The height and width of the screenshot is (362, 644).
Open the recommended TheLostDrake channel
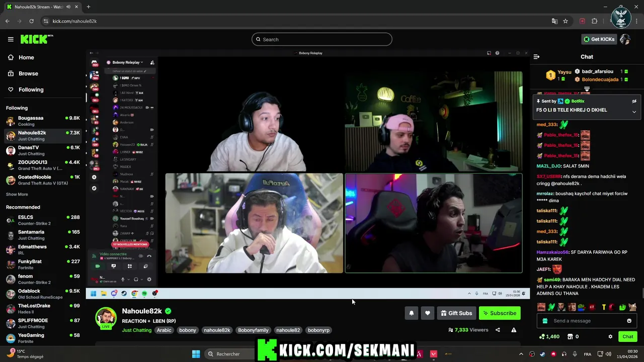pos(43,308)
